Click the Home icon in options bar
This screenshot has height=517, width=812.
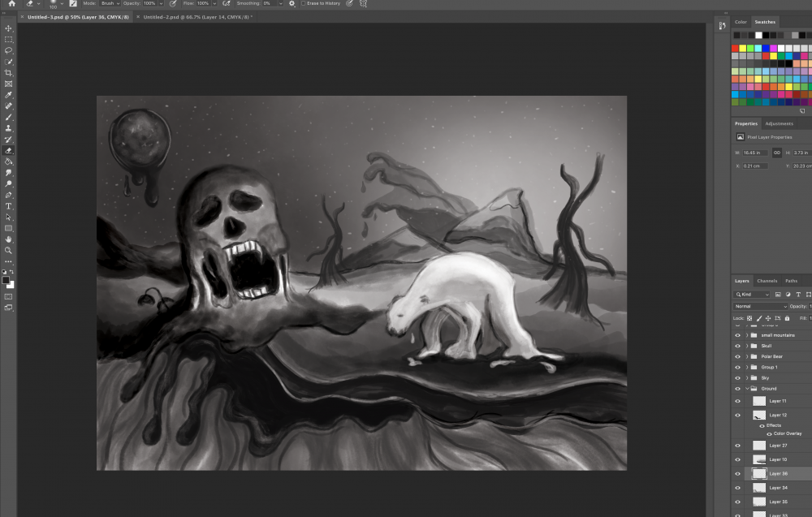click(x=11, y=4)
